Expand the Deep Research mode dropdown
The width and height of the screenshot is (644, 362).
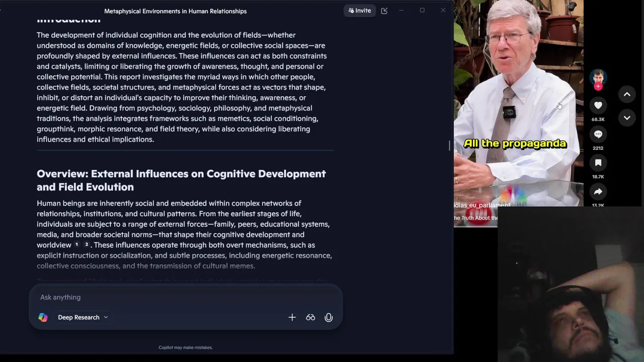(83, 317)
